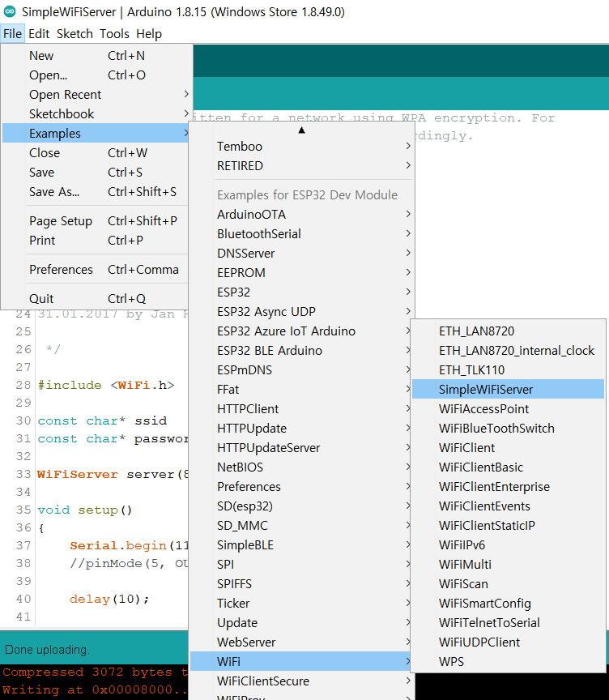
Task: Expand the Open Recent submenu
Action: click(65, 95)
